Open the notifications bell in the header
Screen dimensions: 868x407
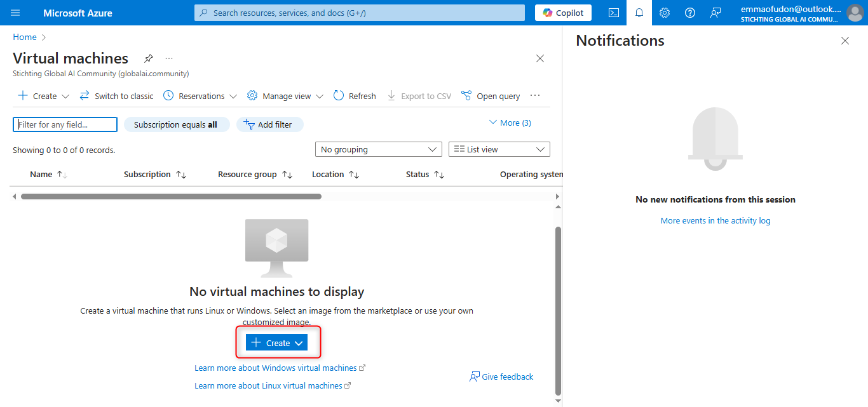[x=639, y=13]
